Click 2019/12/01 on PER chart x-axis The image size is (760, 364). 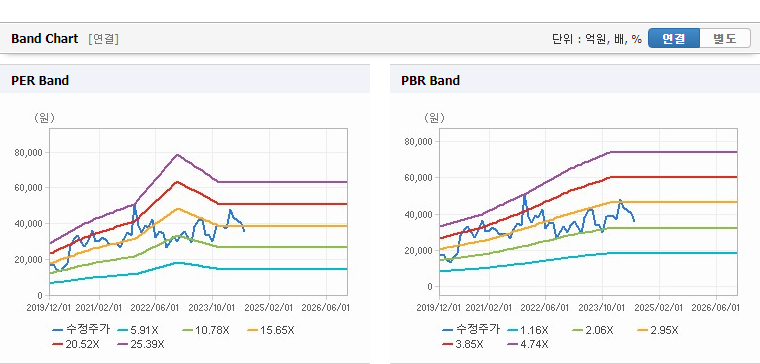(49, 308)
